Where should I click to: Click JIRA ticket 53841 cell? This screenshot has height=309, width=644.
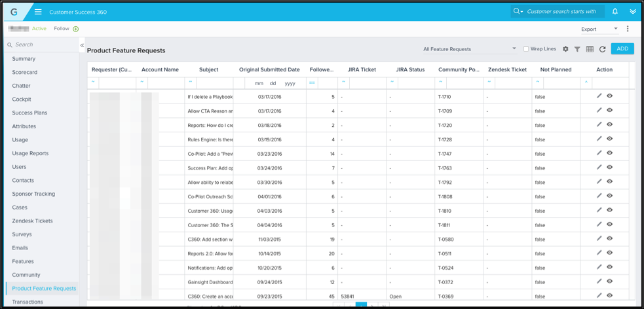347,297
